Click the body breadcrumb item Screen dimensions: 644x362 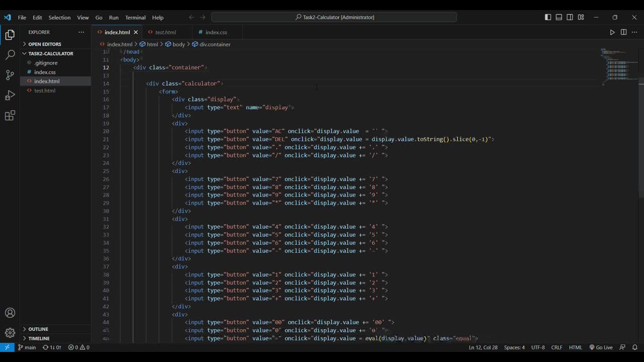point(175,44)
